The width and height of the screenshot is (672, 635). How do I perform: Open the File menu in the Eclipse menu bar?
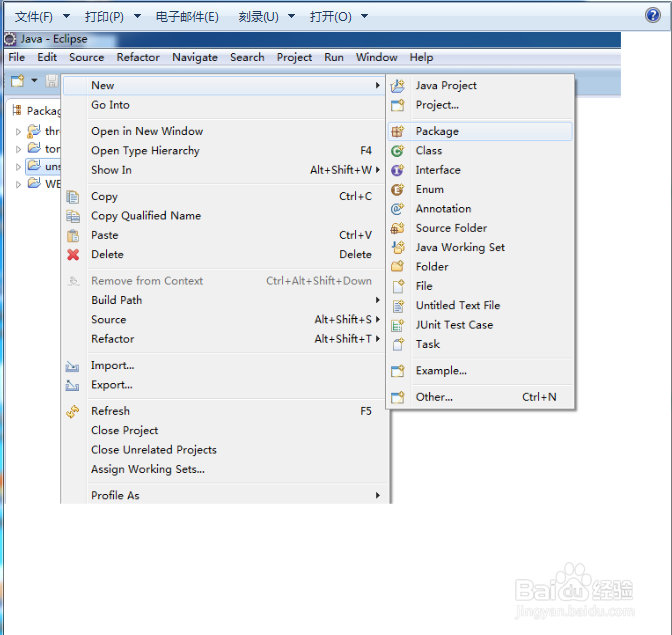(x=17, y=57)
